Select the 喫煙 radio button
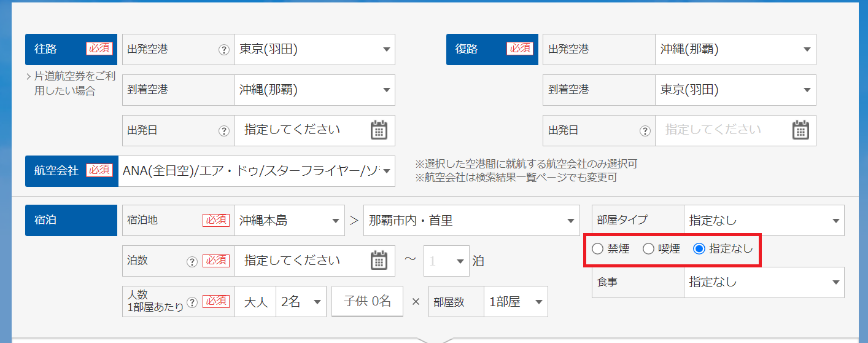The image size is (868, 343). click(x=648, y=249)
